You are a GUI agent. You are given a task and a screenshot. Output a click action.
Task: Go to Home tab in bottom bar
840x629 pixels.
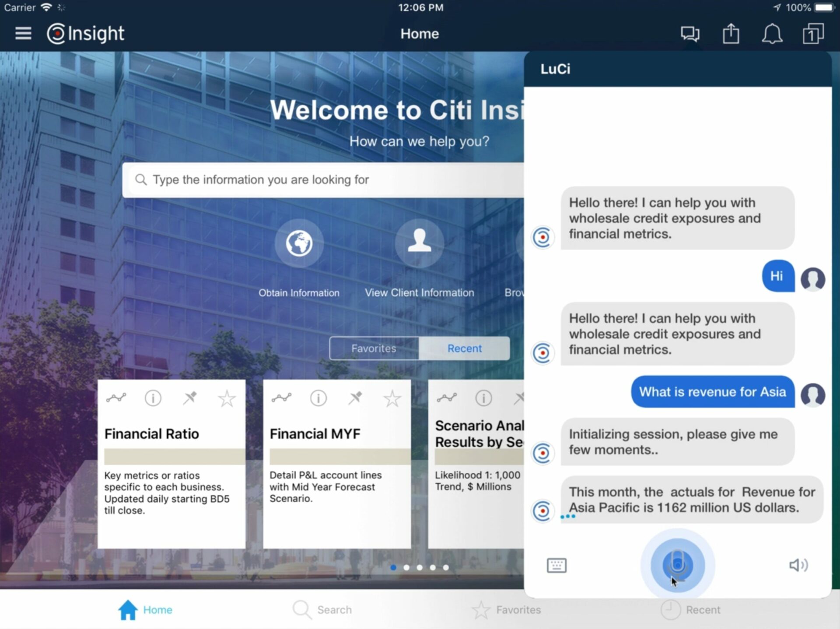tap(145, 610)
